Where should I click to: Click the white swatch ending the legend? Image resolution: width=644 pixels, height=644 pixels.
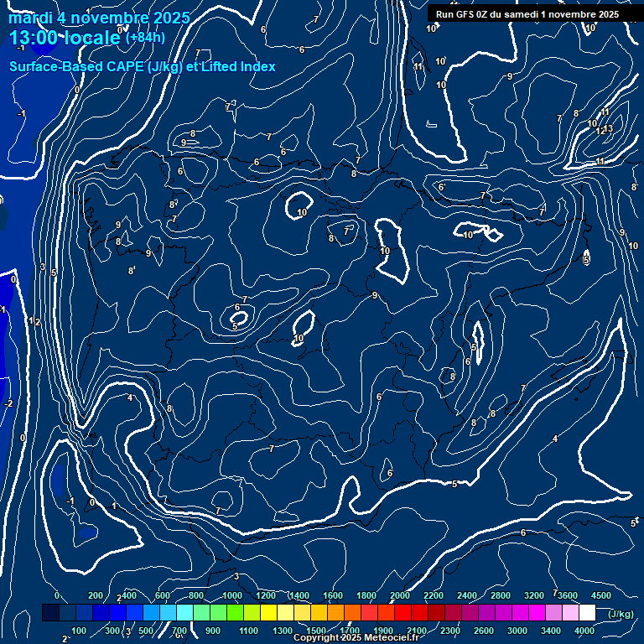tap(587, 612)
